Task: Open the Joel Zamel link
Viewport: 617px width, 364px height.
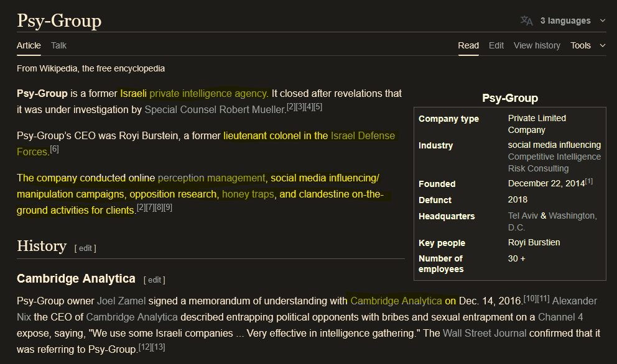Action: pos(121,301)
